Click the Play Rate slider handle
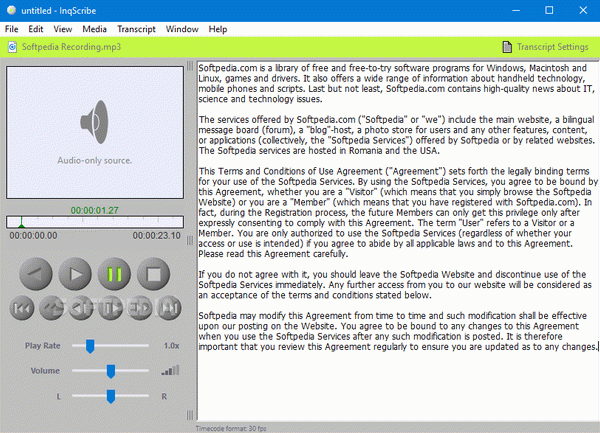This screenshot has height=433, width=600. 90,346
